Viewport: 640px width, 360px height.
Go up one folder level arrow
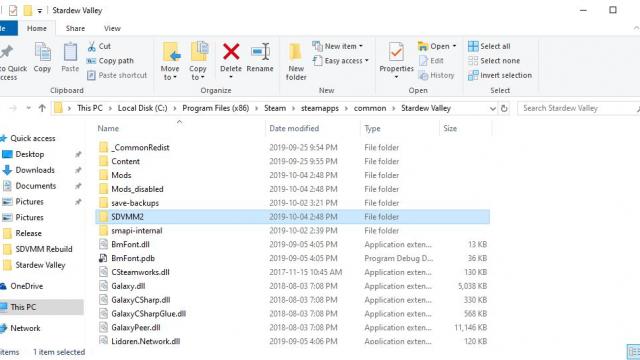(42, 108)
